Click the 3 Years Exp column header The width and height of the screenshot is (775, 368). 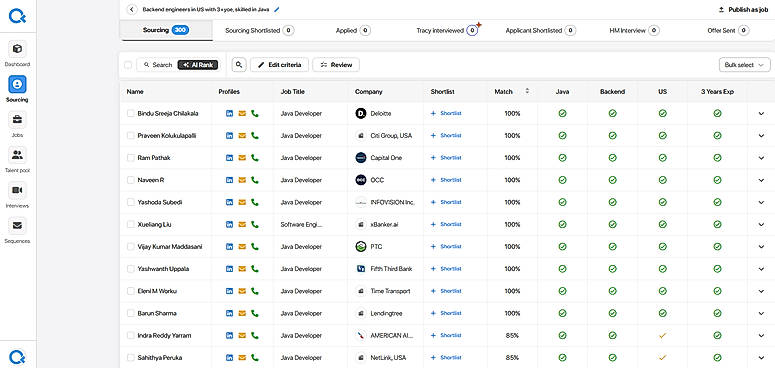tap(717, 92)
